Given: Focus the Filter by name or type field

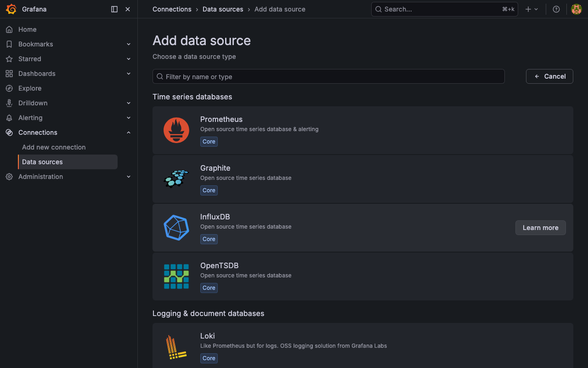Looking at the screenshot, I should (328, 76).
